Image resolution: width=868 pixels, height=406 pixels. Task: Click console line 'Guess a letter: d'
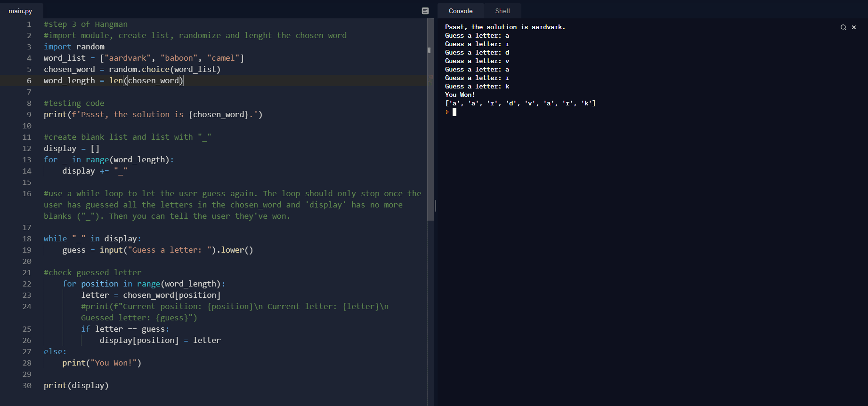pos(477,53)
